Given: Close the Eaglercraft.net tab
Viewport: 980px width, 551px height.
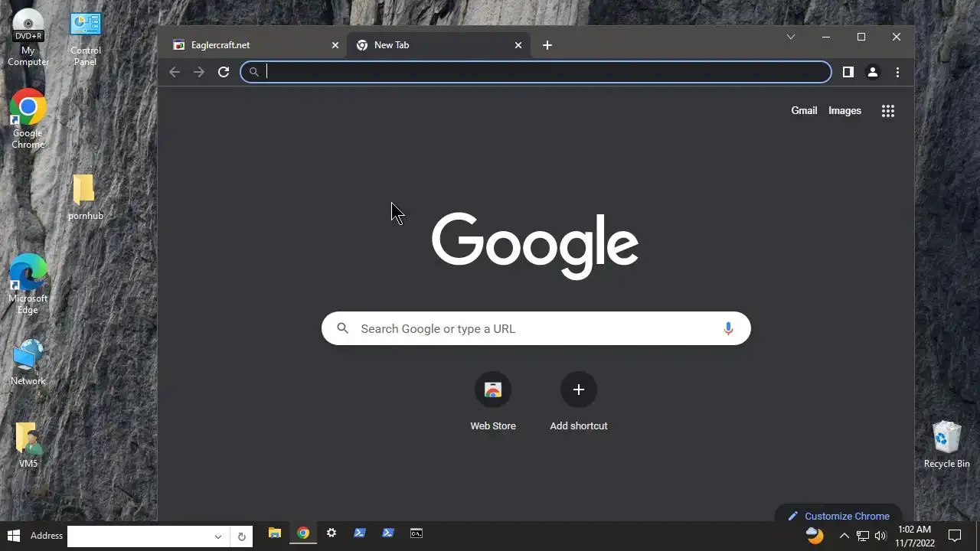Looking at the screenshot, I should pos(335,45).
